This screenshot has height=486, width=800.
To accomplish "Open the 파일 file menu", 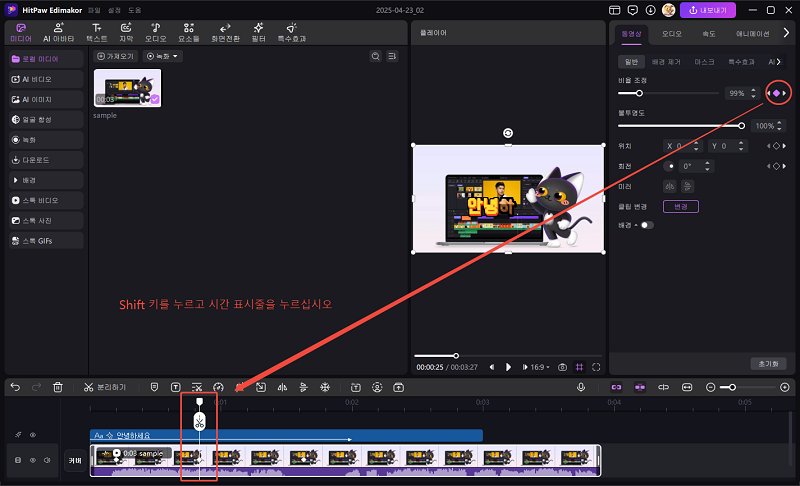I will [x=94, y=10].
